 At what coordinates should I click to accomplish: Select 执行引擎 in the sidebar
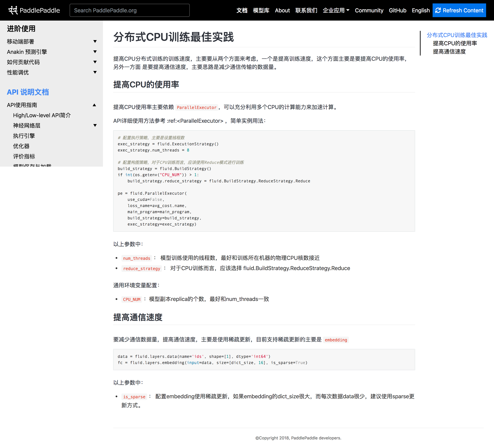tap(24, 136)
